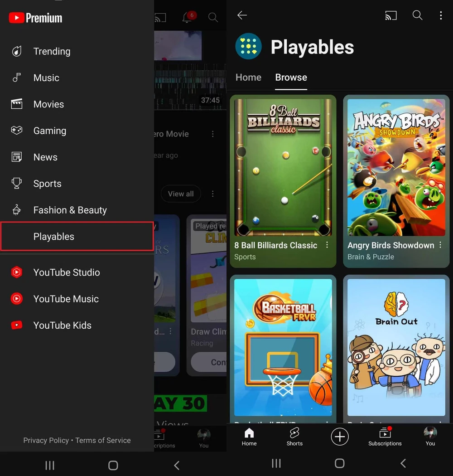This screenshot has width=453, height=476.
Task: Switch to the Home tab in Playables
Action: (248, 77)
